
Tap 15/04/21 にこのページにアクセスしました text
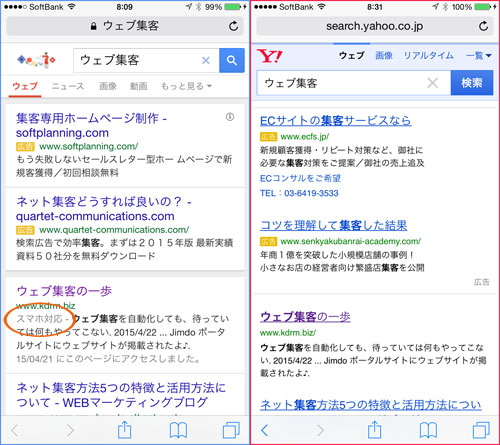coord(109,359)
